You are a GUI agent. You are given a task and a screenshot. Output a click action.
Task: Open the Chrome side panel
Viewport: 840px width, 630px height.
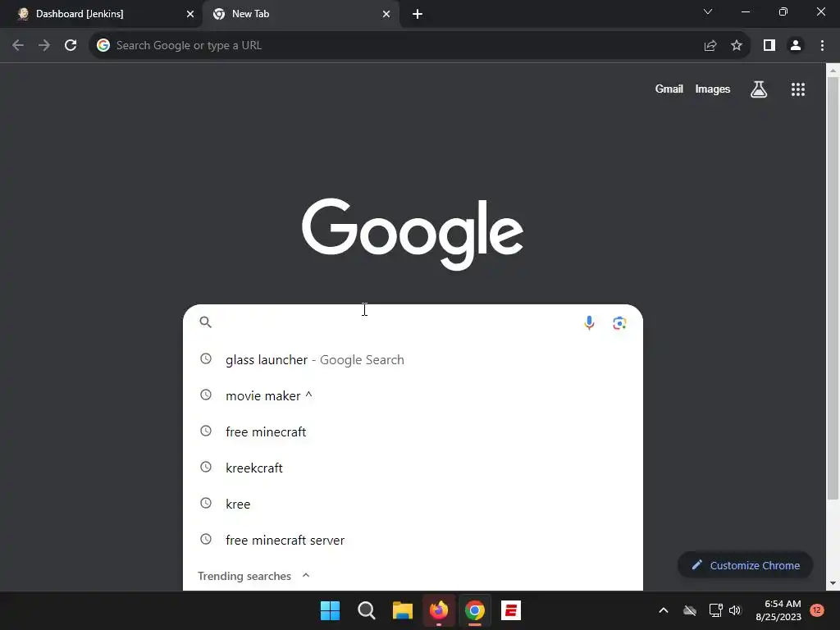769,46
